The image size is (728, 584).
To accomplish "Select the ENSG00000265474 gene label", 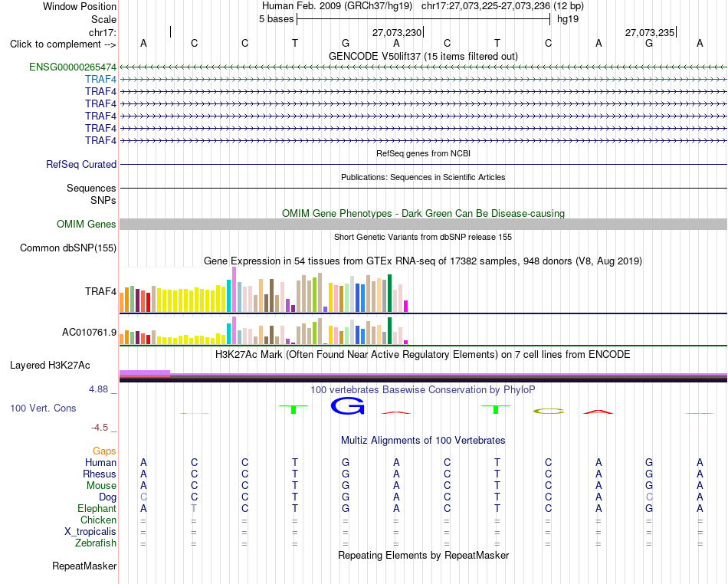I will coord(73,67).
